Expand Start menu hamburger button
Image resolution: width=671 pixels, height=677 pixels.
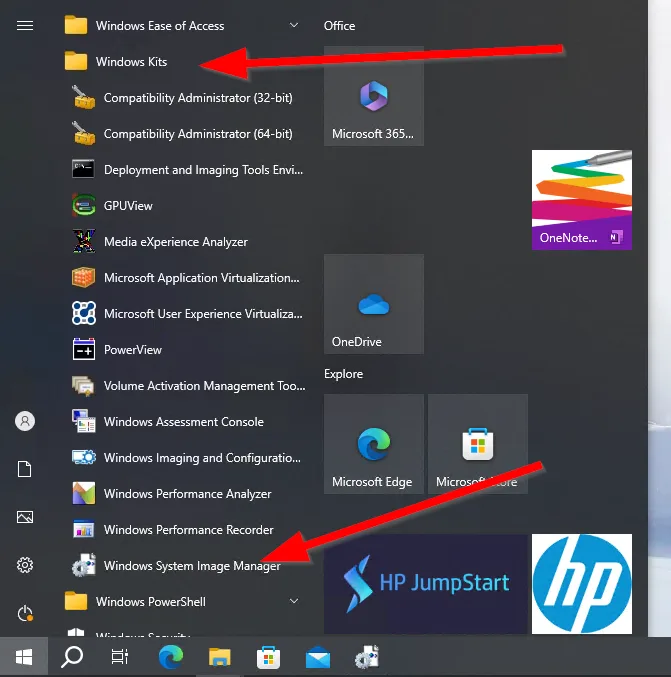coord(25,25)
